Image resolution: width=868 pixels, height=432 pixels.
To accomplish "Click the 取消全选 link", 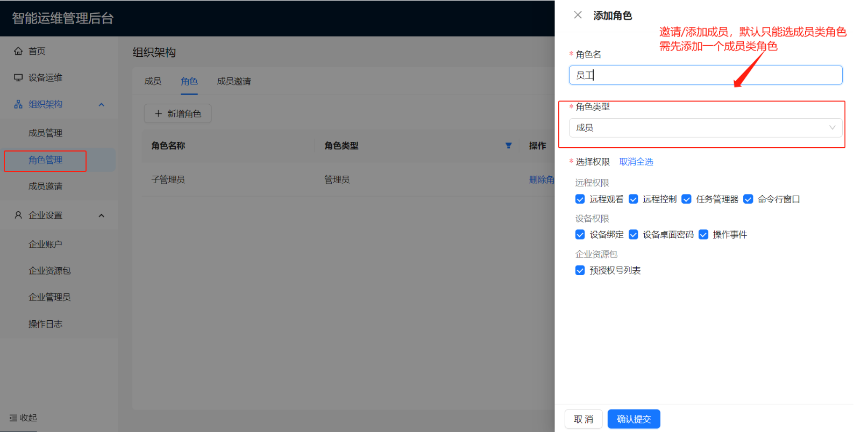I will (x=636, y=162).
